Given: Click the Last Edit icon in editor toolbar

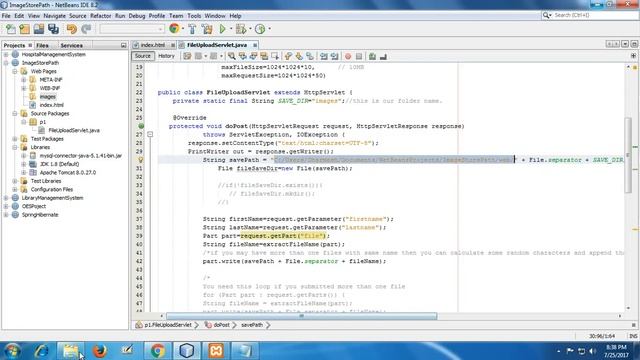Looking at the screenshot, I should pyautogui.click(x=187, y=56).
